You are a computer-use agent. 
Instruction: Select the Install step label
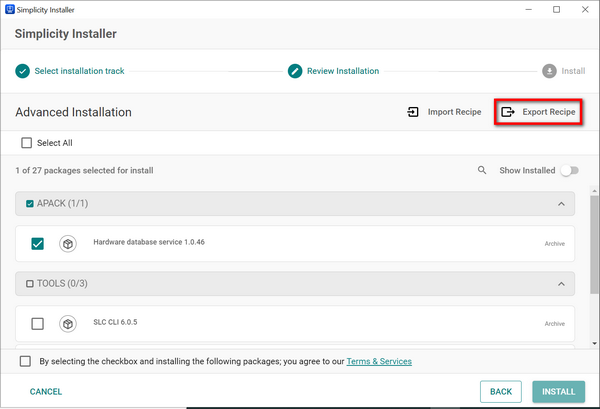click(573, 71)
